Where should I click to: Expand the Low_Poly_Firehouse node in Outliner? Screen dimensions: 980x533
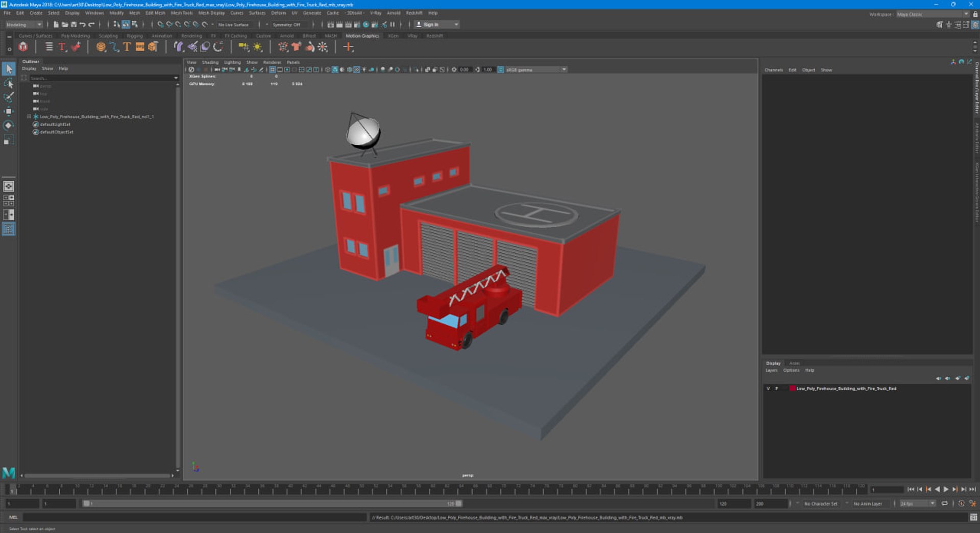pos(29,116)
